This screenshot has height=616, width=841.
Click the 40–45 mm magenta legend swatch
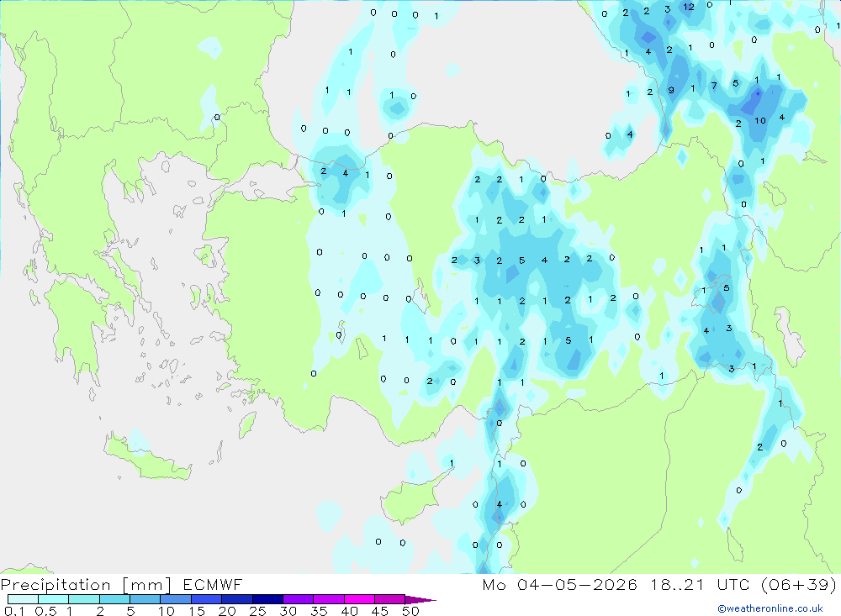(359, 599)
